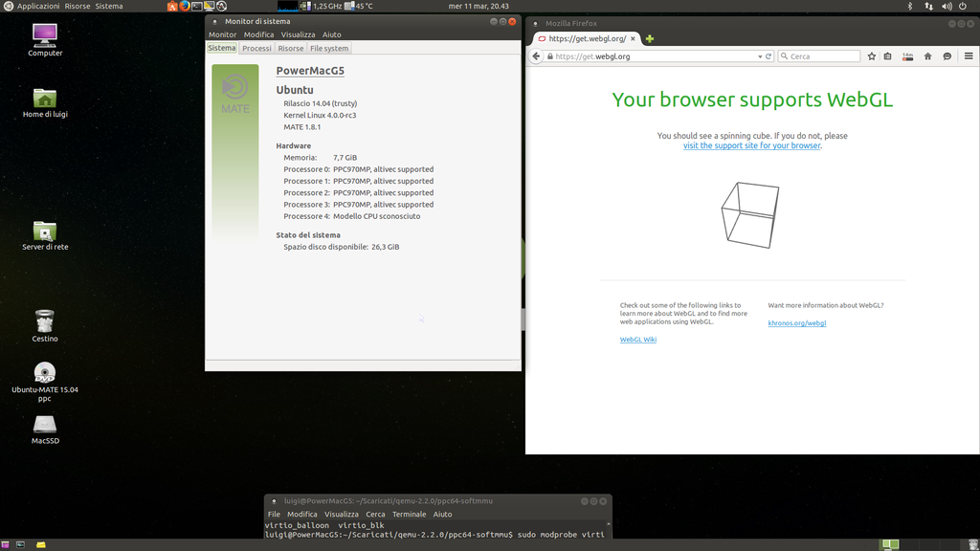This screenshot has height=551, width=980.
Task: Open the Bluetooth indicator in tray
Action: 910,7
